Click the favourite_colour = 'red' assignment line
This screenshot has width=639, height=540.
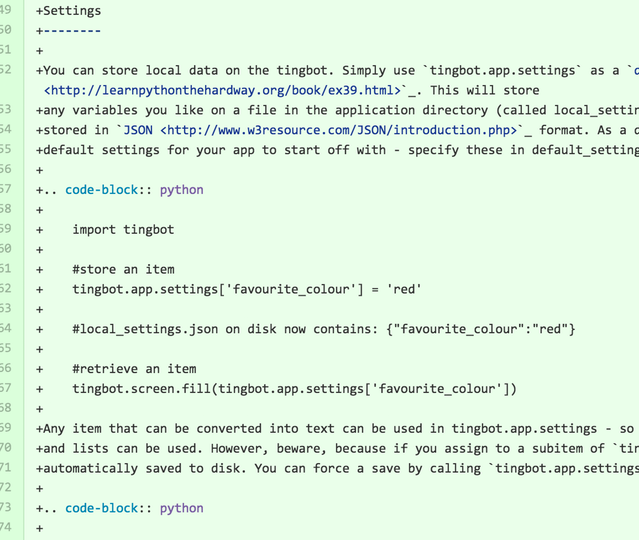point(247,289)
